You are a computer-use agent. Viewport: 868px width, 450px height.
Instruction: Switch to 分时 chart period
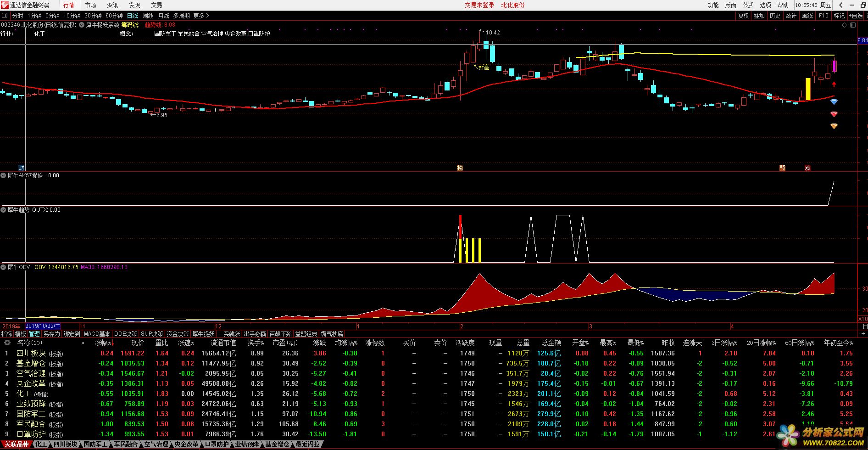pos(17,16)
